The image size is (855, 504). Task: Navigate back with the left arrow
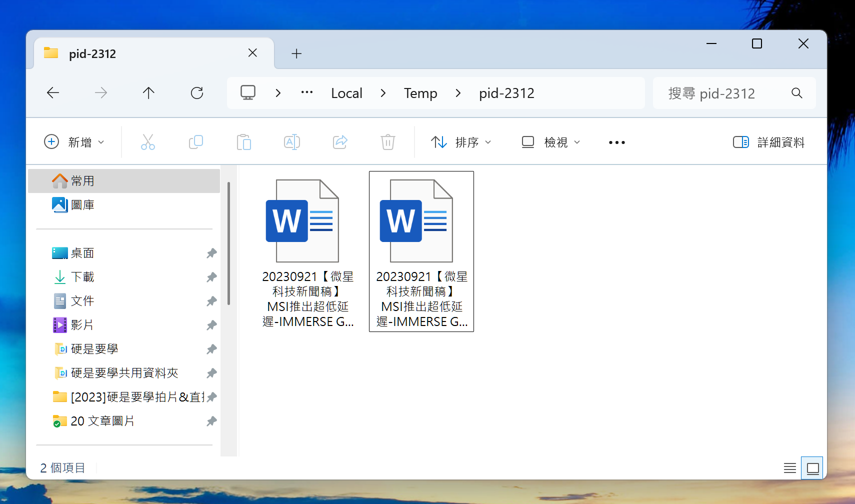53,93
